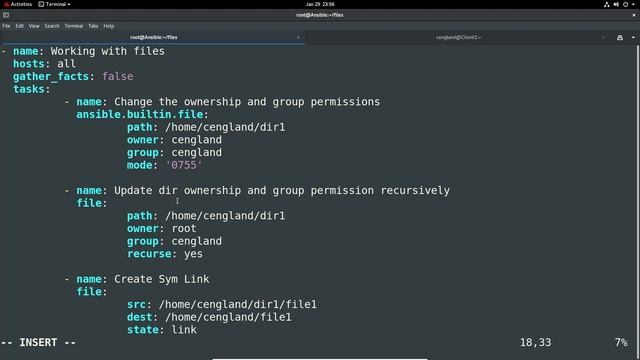Click 'Update dir ownership and group permission recursively'
Screen dimensions: 640x360
[282, 190]
